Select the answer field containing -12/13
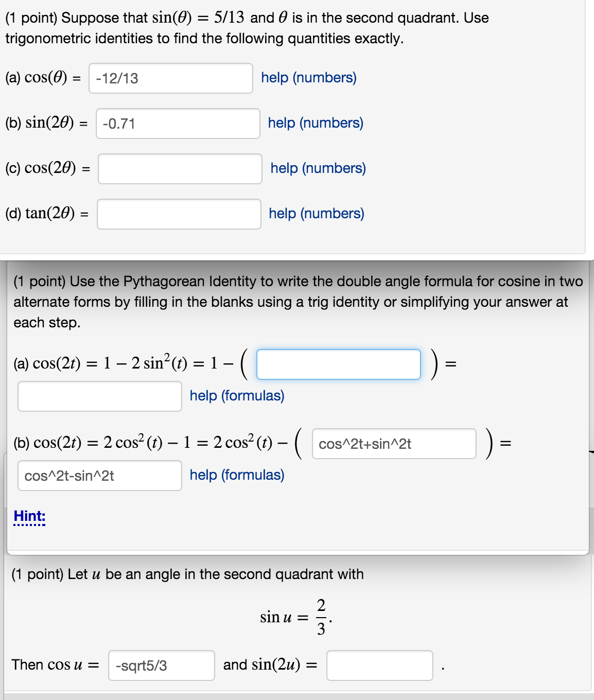 (x=170, y=79)
